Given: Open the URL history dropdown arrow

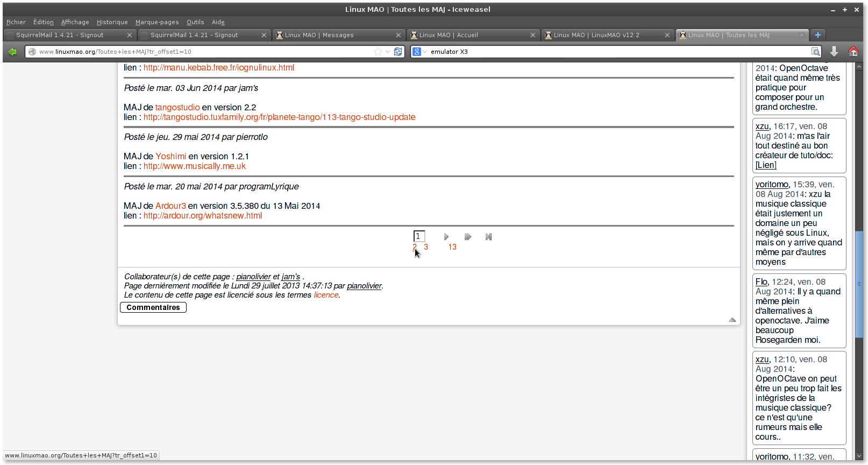Looking at the screenshot, I should click(x=388, y=52).
